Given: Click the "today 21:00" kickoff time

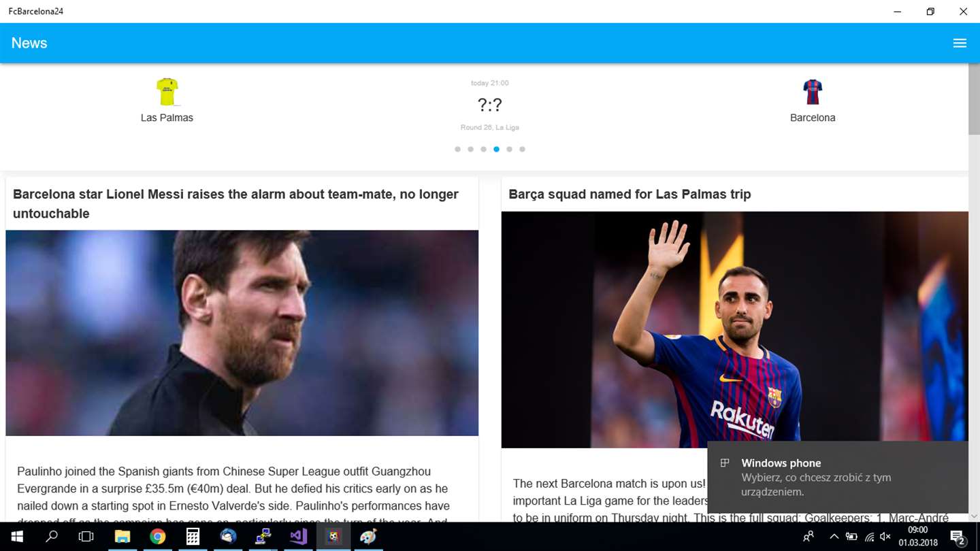Looking at the screenshot, I should 489,83.
